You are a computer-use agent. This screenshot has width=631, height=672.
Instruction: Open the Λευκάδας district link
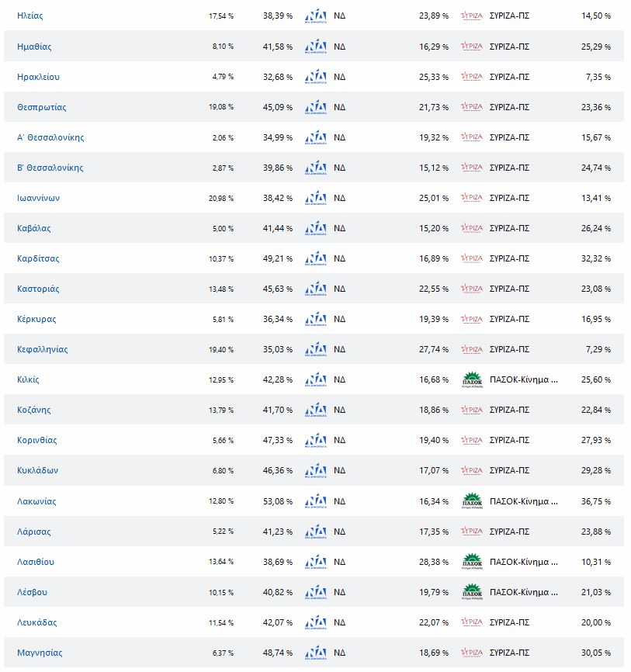click(37, 622)
